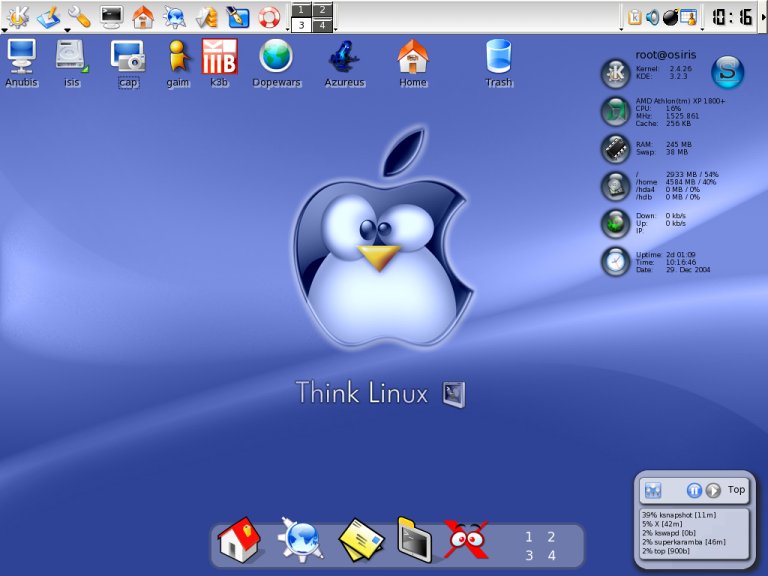Switch to desktop 3 in the bottom dock

529,555
